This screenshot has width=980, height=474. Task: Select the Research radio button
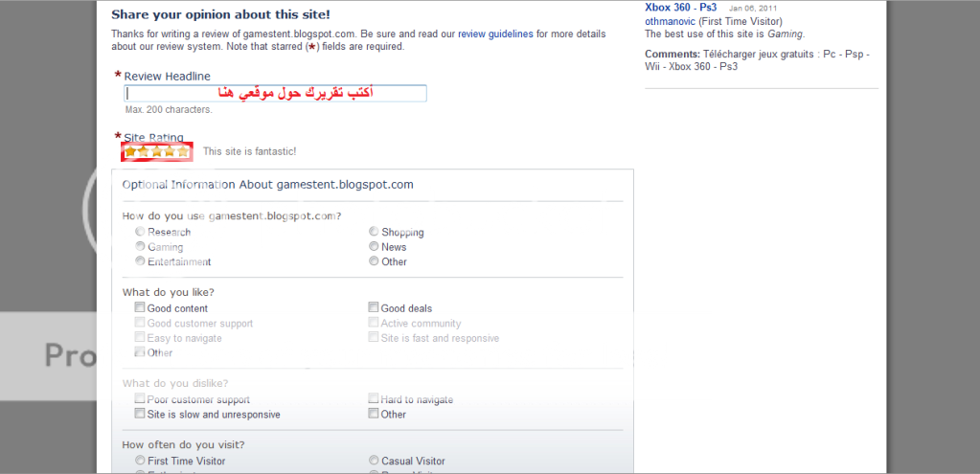click(x=140, y=232)
